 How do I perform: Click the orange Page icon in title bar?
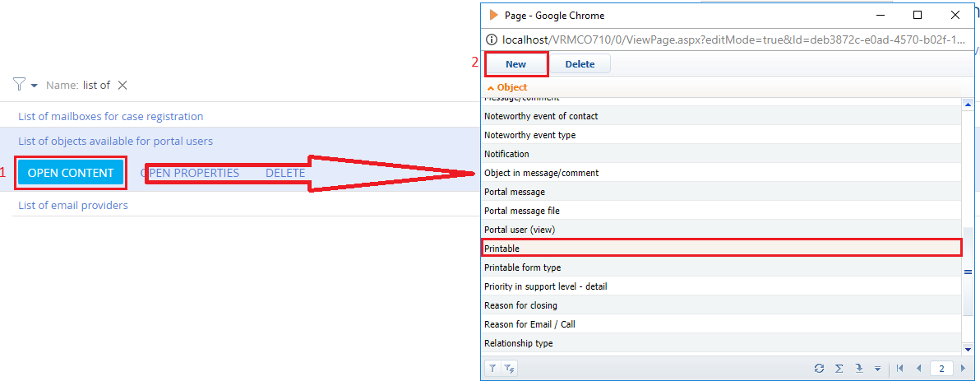(x=494, y=15)
